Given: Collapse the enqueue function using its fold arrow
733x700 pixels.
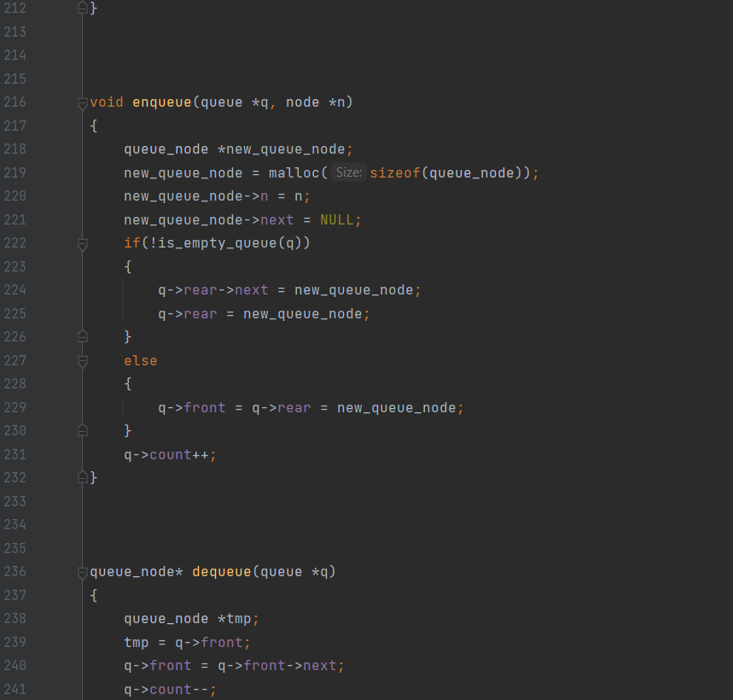Looking at the screenshot, I should 82,102.
